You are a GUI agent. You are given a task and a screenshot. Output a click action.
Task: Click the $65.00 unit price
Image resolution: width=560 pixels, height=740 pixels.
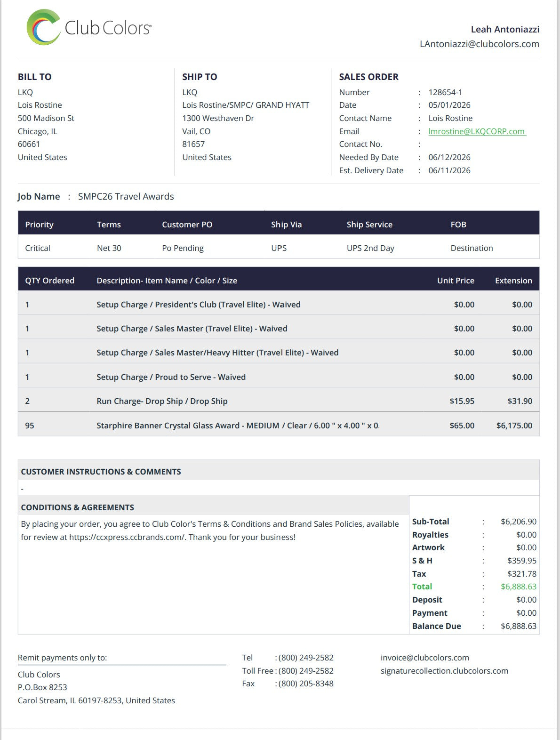coord(462,426)
